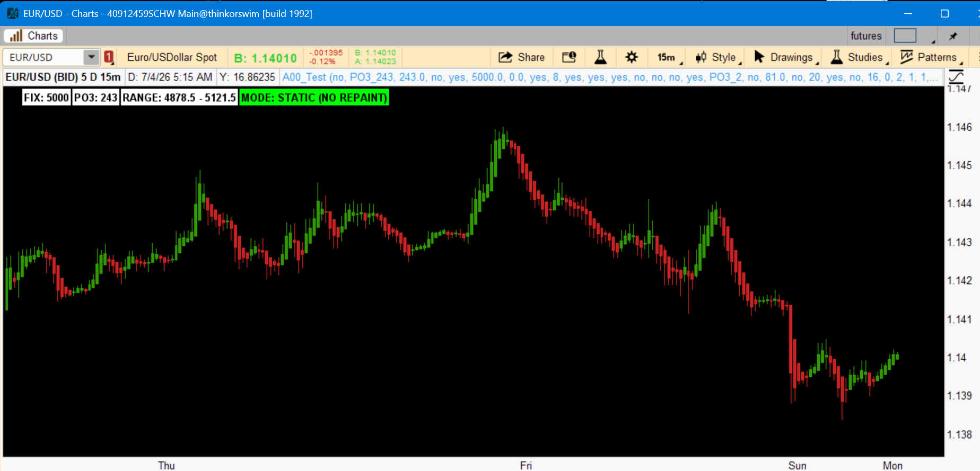Screen dimensions: 980x471
Task: Click the Fri time axis label
Action: coord(526,465)
